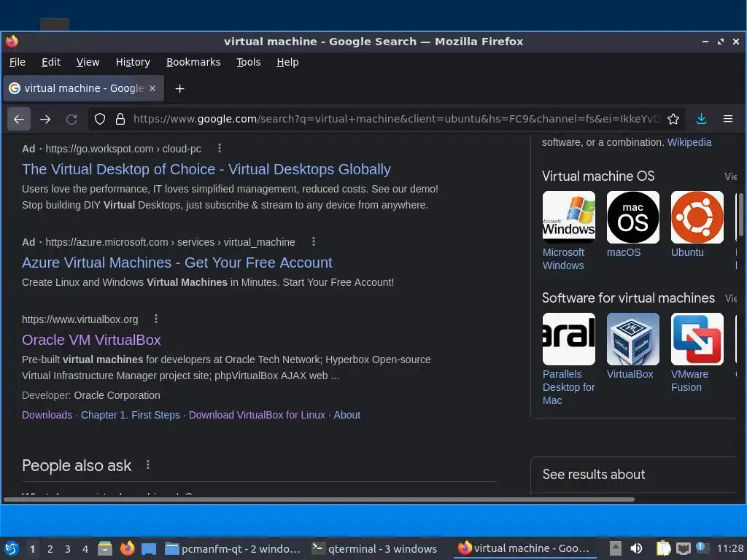Open the Edit menu

tap(51, 62)
